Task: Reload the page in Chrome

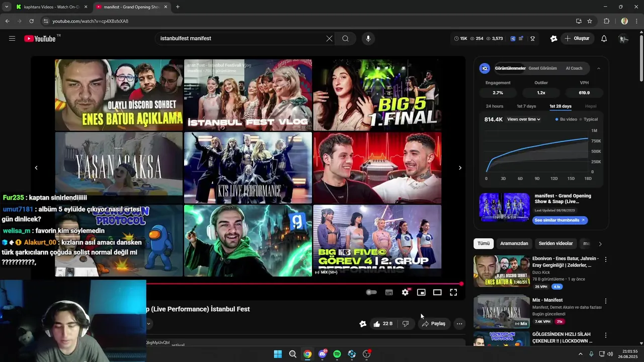Action: point(31,21)
